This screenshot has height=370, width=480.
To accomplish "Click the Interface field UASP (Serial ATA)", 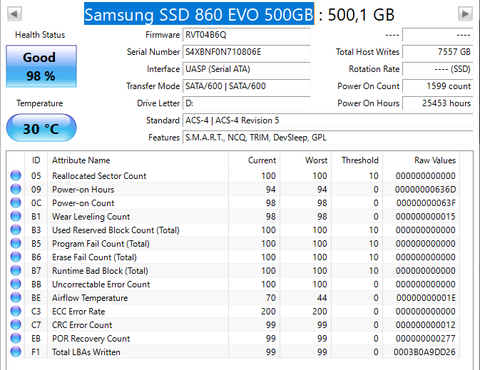I will (246, 69).
